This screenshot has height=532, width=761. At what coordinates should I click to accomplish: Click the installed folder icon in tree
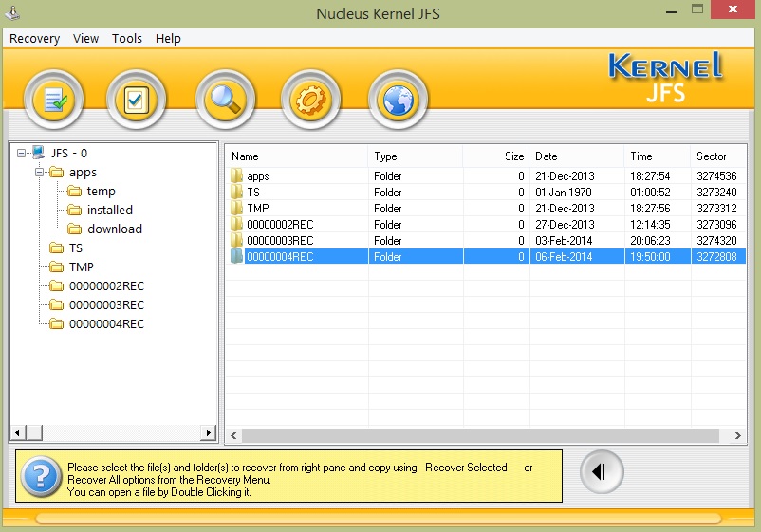[74, 210]
